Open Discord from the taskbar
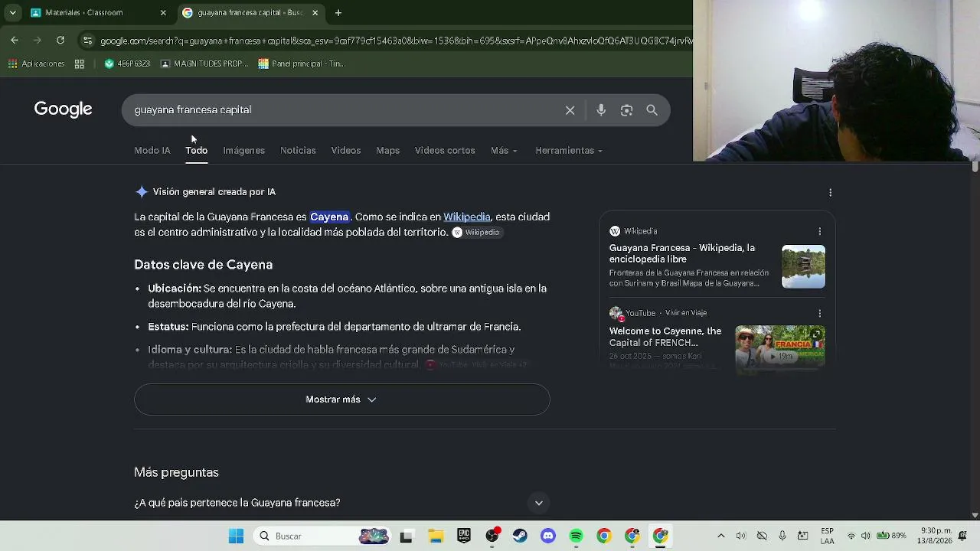 tap(548, 536)
